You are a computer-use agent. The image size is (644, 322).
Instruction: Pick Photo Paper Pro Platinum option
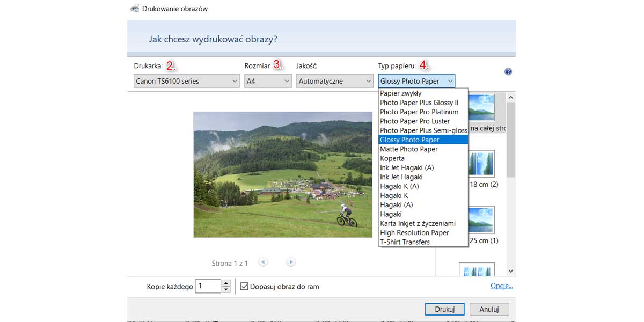click(x=419, y=112)
